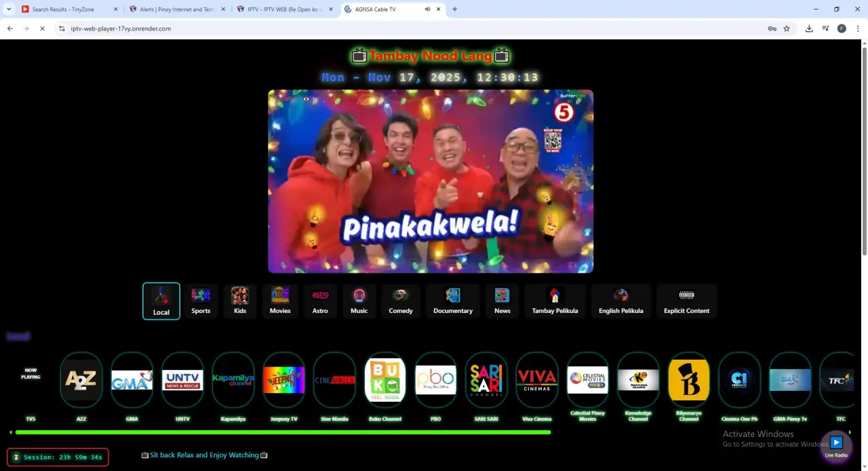Image resolution: width=868 pixels, height=471 pixels.
Task: Click the date and time display
Action: [x=430, y=77]
